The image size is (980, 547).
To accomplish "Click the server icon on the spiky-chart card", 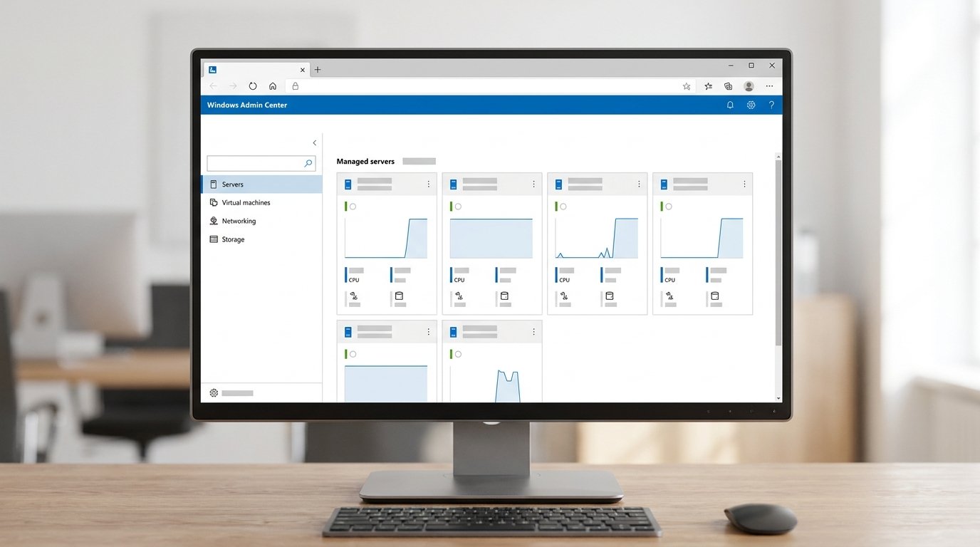I will pyautogui.click(x=559, y=184).
